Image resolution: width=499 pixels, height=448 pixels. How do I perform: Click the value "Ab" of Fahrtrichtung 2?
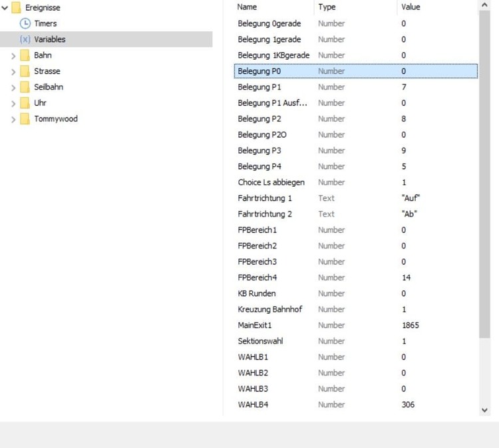tap(409, 214)
